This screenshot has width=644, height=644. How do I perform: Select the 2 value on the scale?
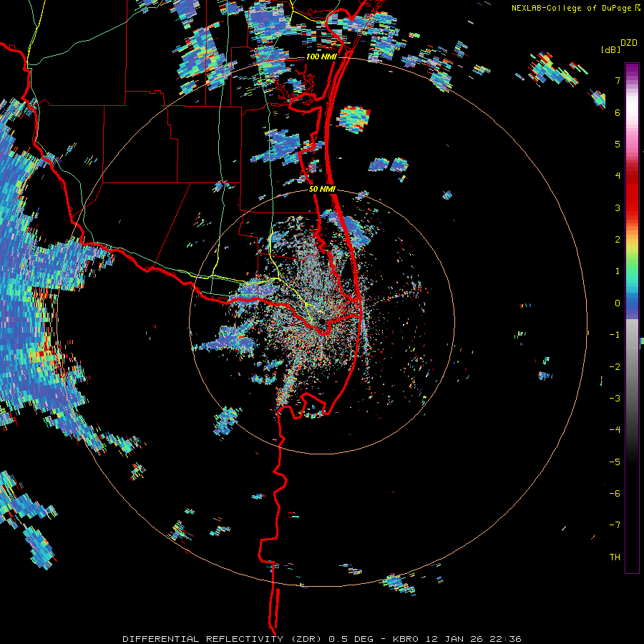(x=618, y=240)
